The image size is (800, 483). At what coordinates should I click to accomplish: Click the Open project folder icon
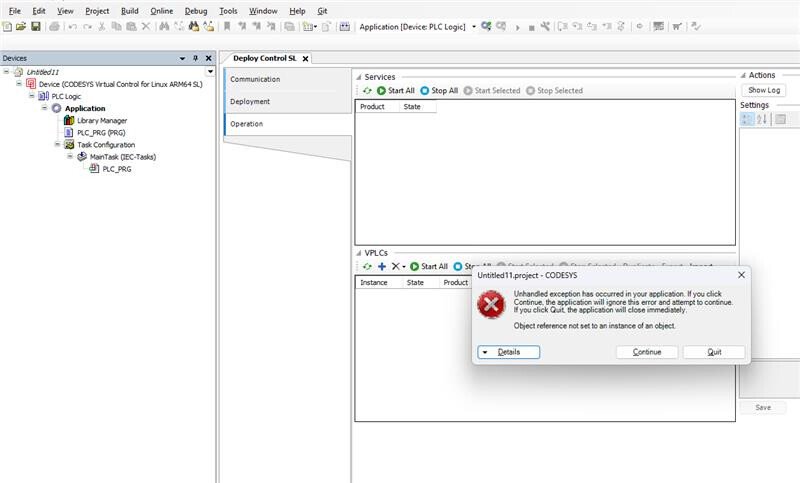[x=21, y=26]
